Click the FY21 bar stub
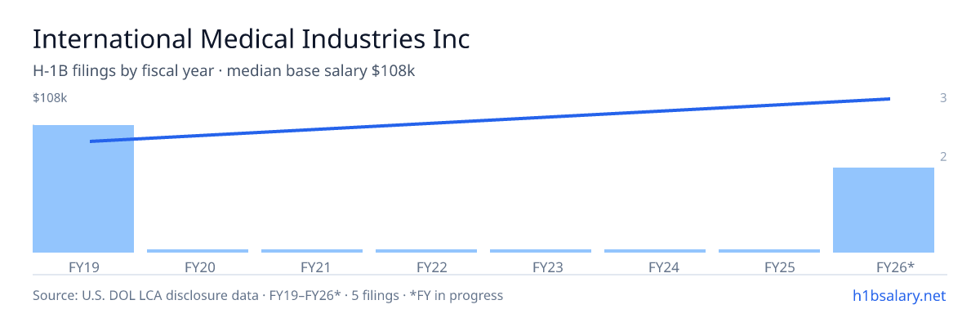 pyautogui.click(x=312, y=251)
